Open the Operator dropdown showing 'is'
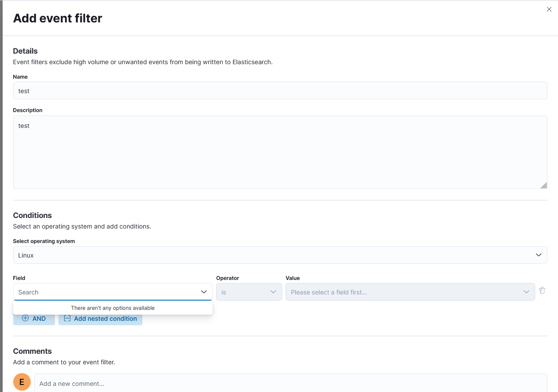Viewport: 558px width, 392px height. pos(249,291)
